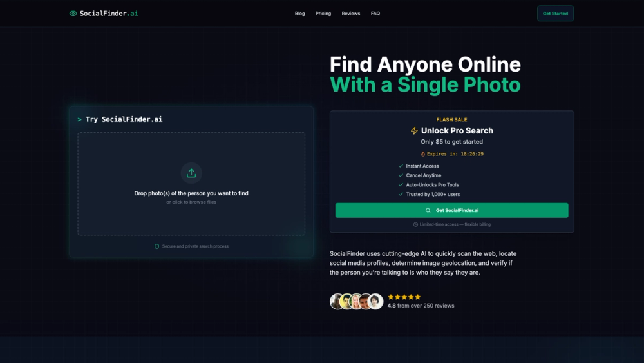Click checkmark beside Trusted by 1,000+ users
The image size is (644, 363).
[401, 195]
